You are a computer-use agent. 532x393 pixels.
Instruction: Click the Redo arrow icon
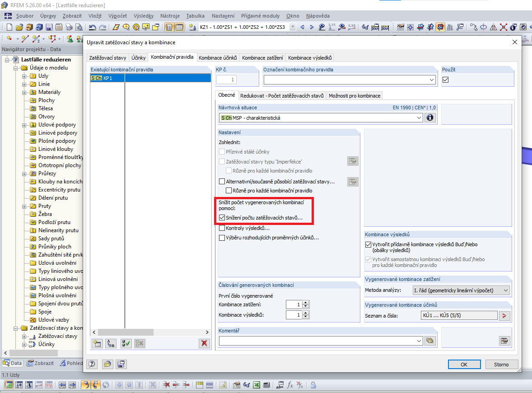(x=103, y=27)
